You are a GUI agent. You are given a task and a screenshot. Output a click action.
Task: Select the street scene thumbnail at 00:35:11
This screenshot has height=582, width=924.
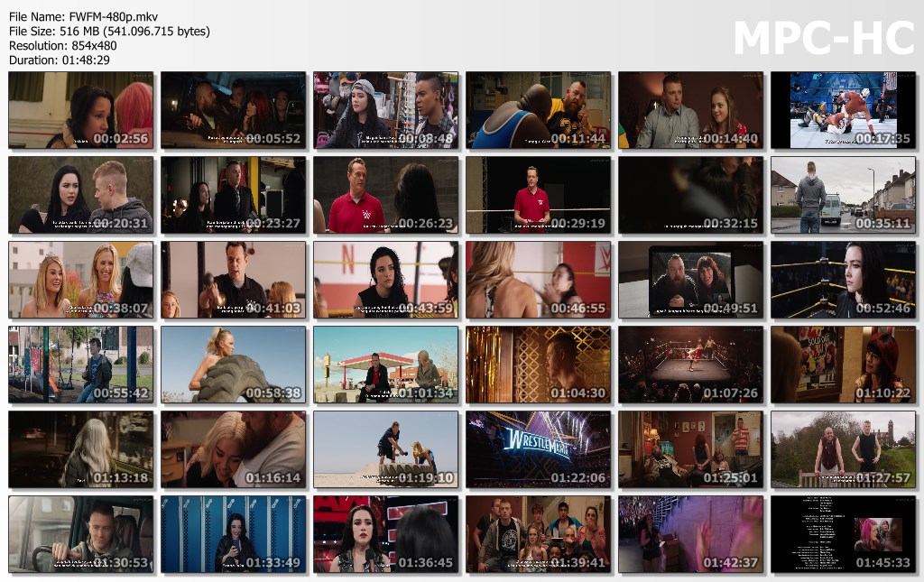click(844, 195)
